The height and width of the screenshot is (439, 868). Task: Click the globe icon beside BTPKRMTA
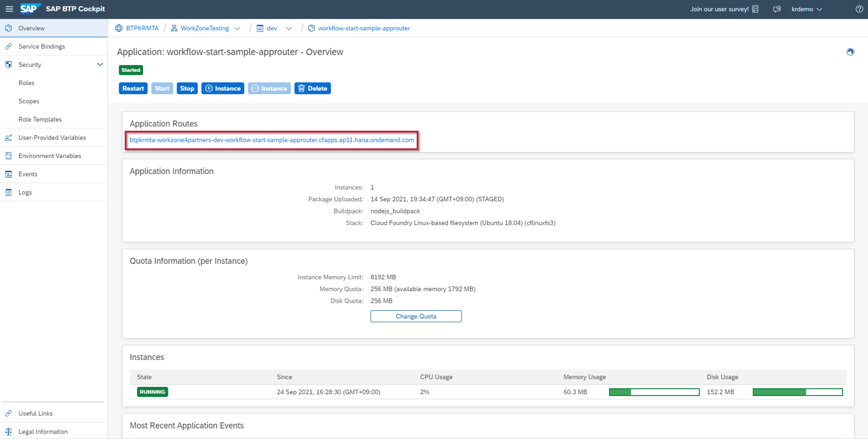(x=119, y=28)
